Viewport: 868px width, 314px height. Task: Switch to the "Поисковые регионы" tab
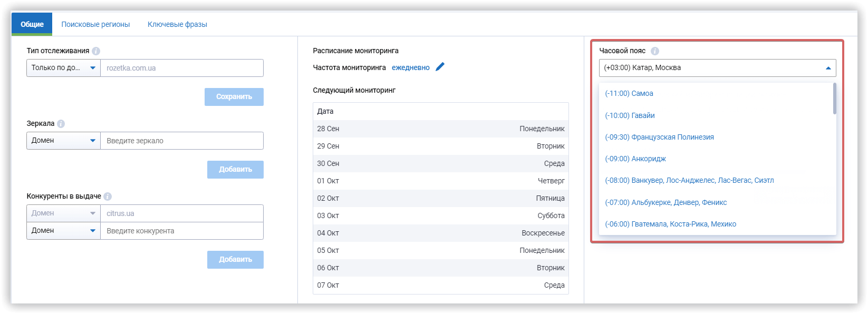coord(95,24)
